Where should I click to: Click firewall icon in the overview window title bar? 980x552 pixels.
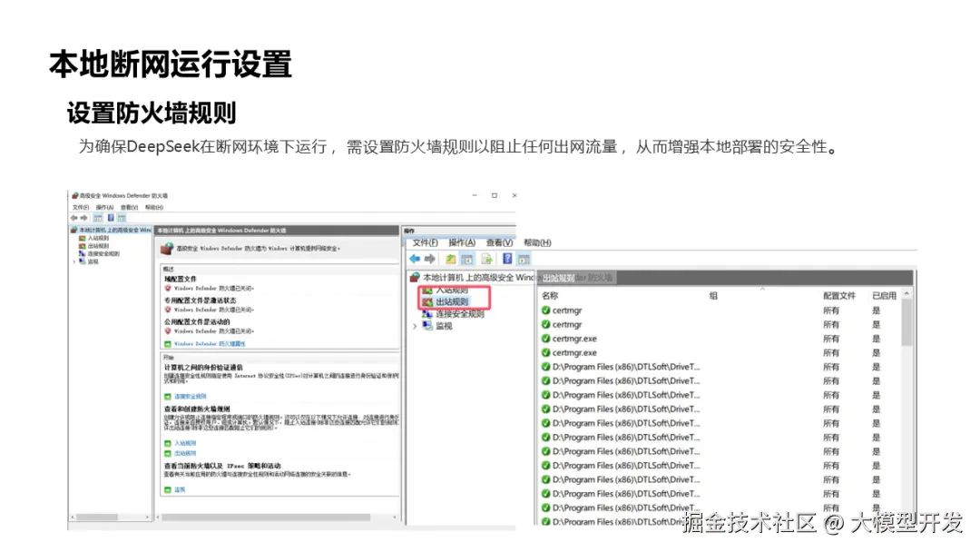pyautogui.click(x=75, y=196)
